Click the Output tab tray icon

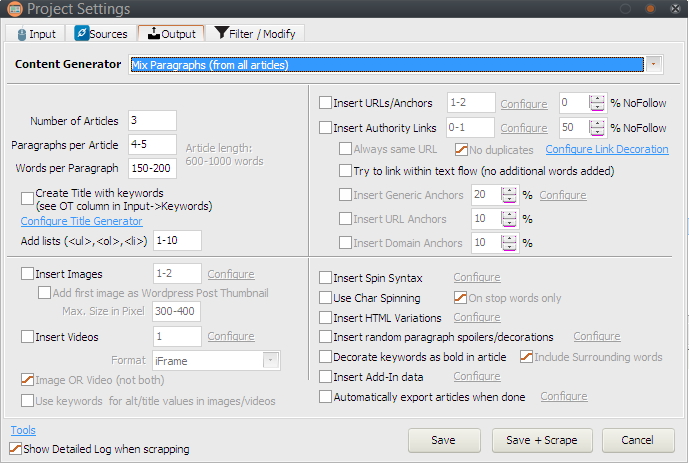click(153, 34)
